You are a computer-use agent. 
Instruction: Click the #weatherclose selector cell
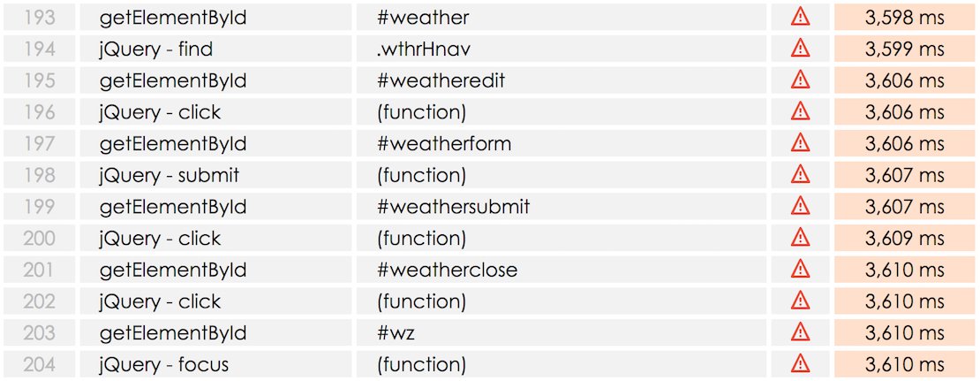(x=562, y=270)
